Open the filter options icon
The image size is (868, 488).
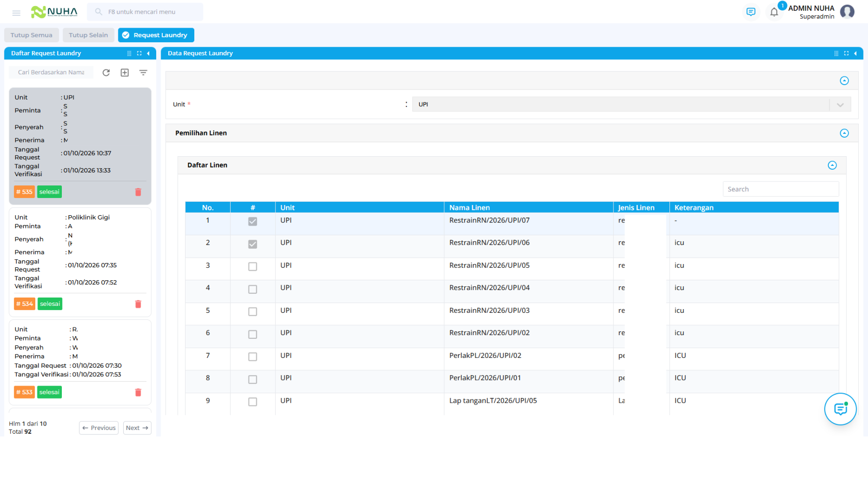pyautogui.click(x=143, y=73)
